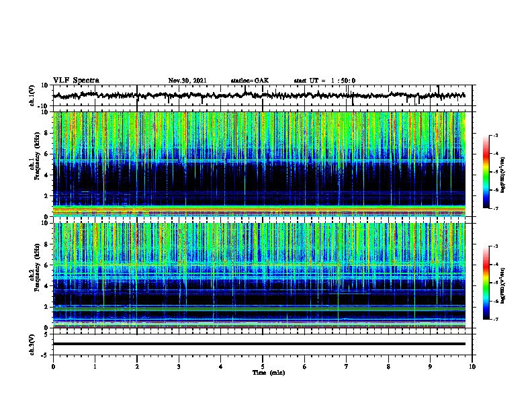This screenshot has height=411, width=532.
Task: Click the '2' minute tick on time axis
Action: [x=137, y=367]
